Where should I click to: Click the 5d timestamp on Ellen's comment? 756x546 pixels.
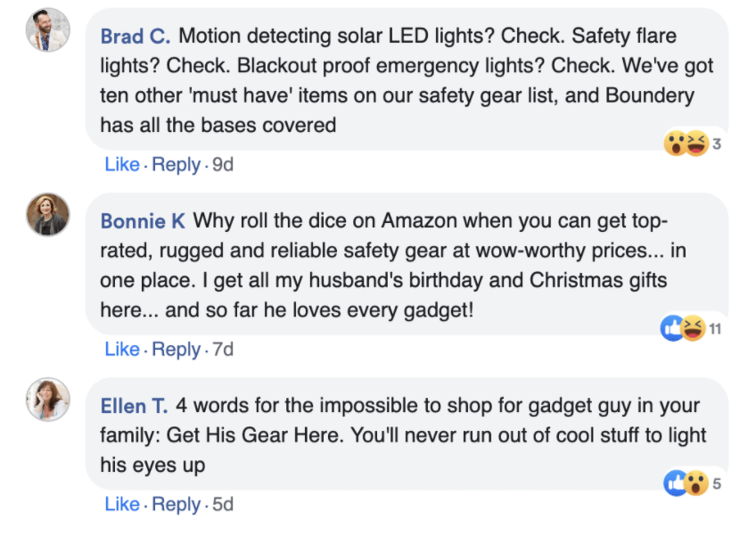[x=222, y=504]
